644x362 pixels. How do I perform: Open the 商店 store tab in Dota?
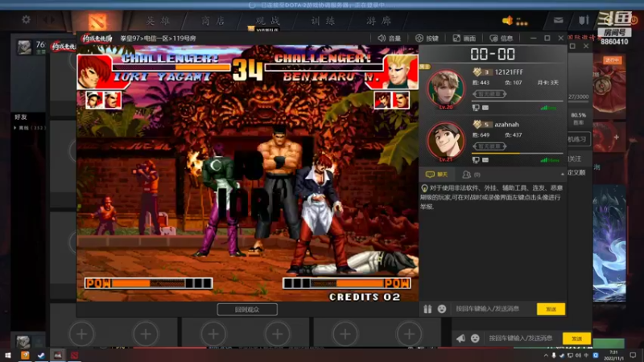pos(213,21)
